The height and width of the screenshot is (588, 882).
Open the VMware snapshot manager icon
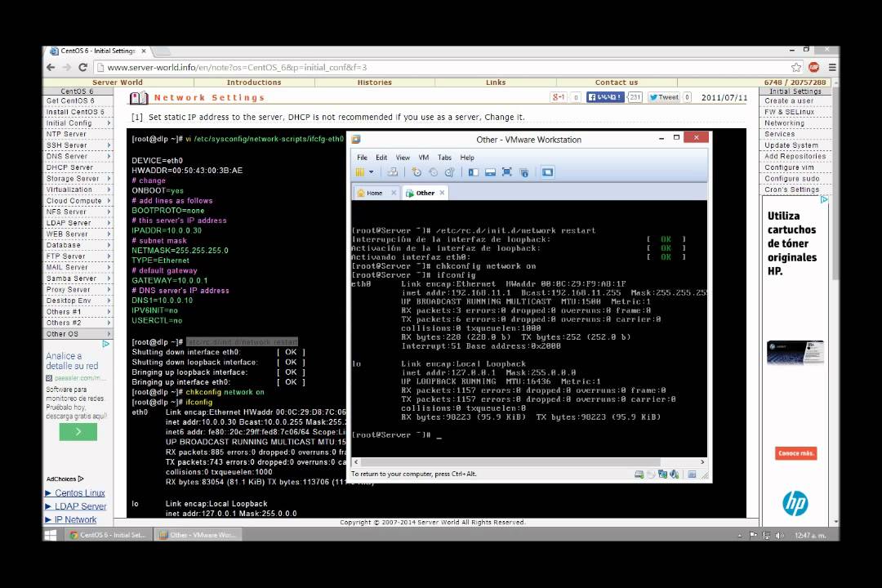[x=449, y=172]
